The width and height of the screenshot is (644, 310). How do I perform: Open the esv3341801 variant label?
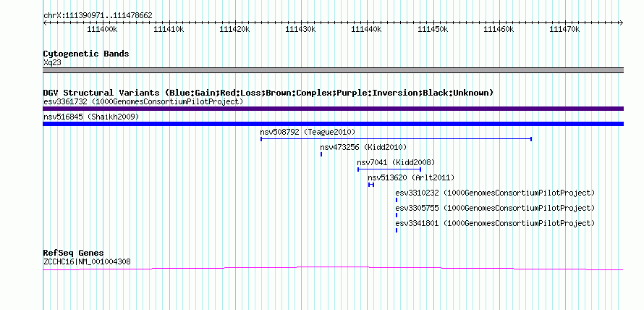[x=495, y=223]
